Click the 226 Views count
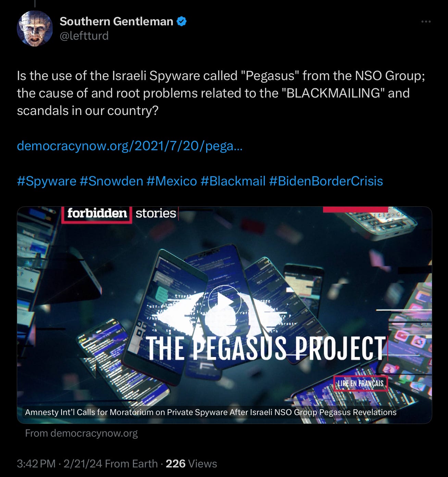 [x=191, y=464]
